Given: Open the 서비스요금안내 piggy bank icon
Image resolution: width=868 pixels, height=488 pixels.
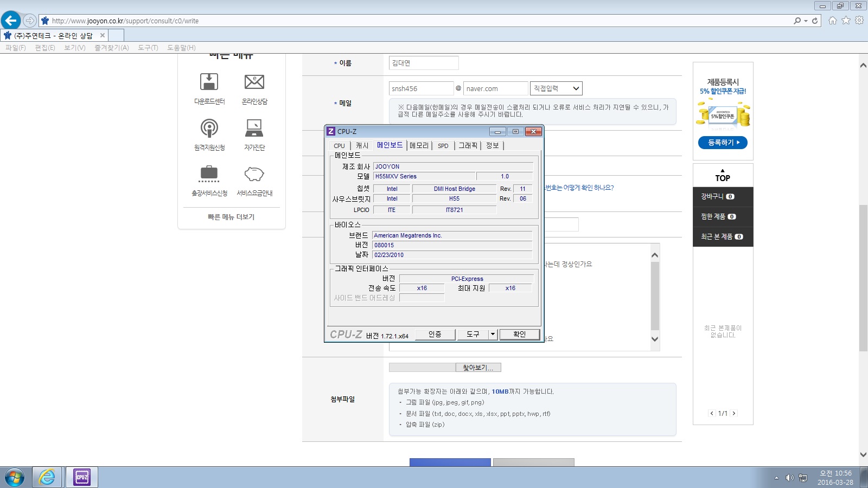Looking at the screenshot, I should pos(254,174).
